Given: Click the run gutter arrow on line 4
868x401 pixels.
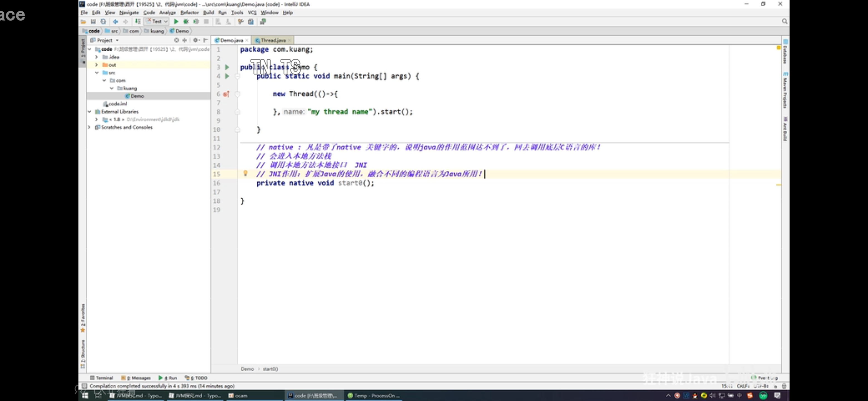Looking at the screenshot, I should pyautogui.click(x=227, y=76).
